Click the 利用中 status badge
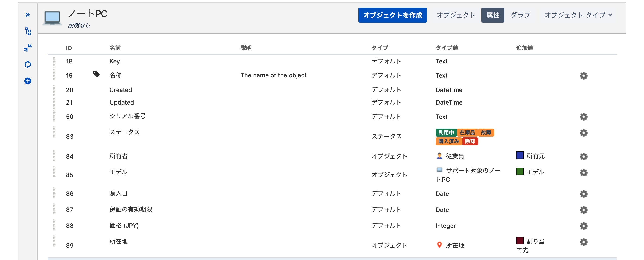The width and height of the screenshot is (644, 260). tap(446, 133)
